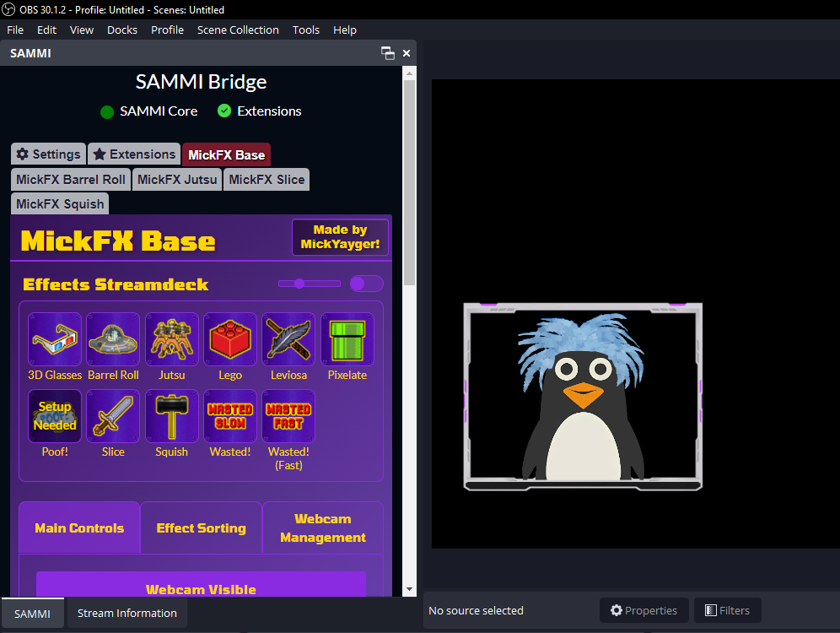This screenshot has width=840, height=633.
Task: Click the penguin webcam preview
Action: tap(583, 397)
